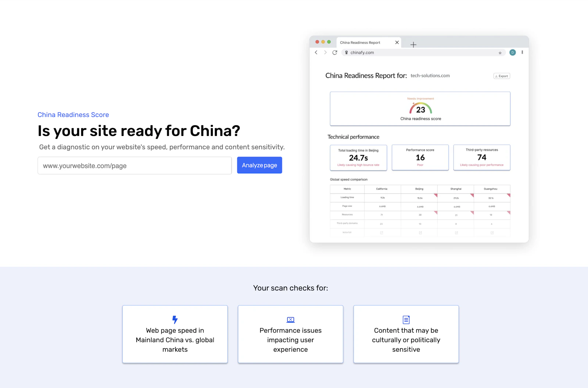This screenshot has width=588, height=388.
Task: Click the bookmark star in the address bar
Action: pos(500,53)
